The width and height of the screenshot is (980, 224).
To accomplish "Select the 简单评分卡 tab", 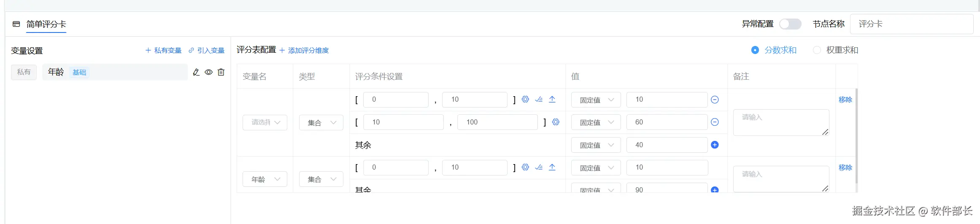I will (46, 24).
